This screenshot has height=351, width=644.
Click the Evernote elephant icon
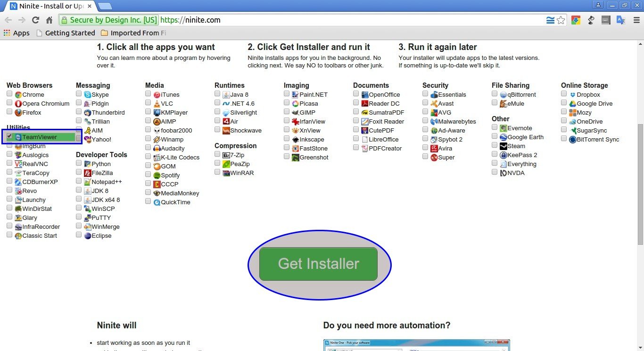click(504, 128)
